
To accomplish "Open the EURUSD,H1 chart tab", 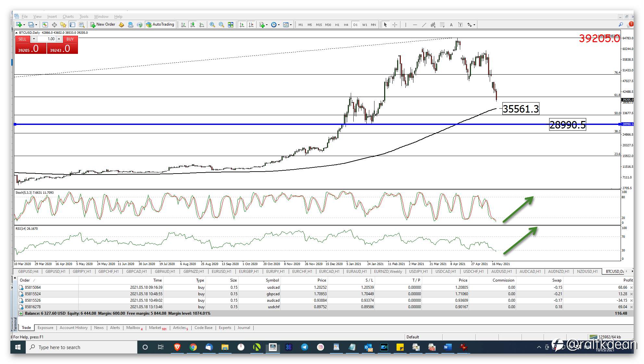I will [221, 271].
